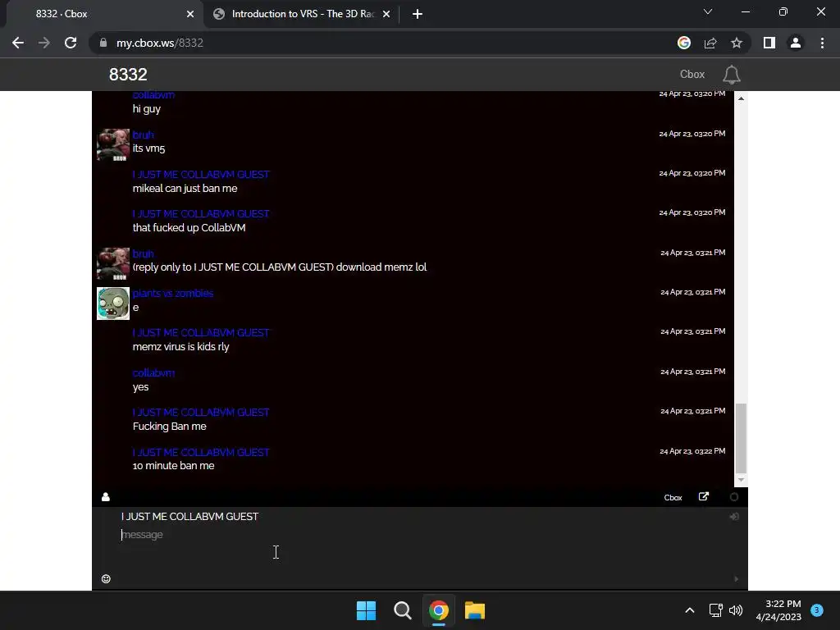Close the 8332 · Cbox tab
Viewport: 840px width, 630px height.
pos(190,14)
